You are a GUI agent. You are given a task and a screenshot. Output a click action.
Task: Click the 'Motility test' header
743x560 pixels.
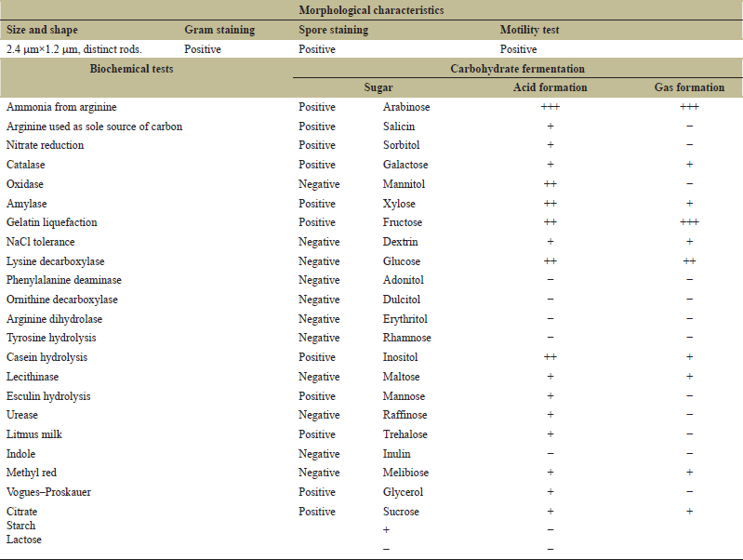[529, 30]
